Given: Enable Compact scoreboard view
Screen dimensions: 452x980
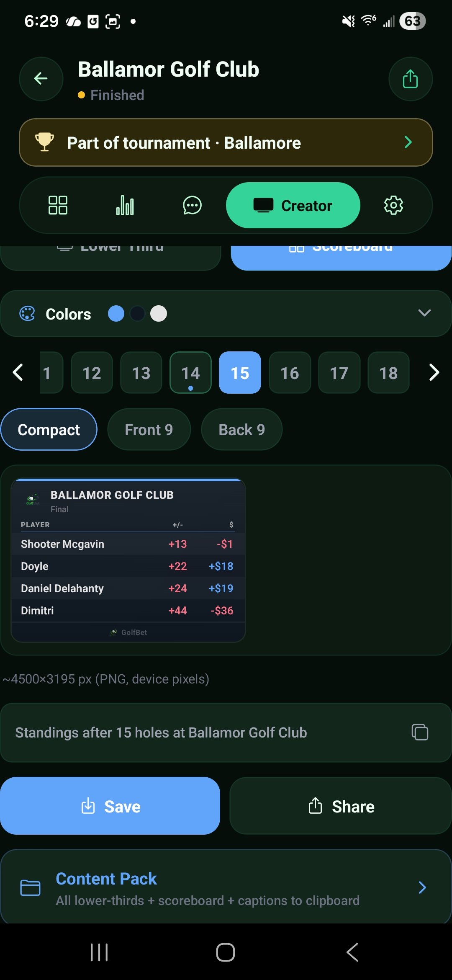Looking at the screenshot, I should [49, 429].
